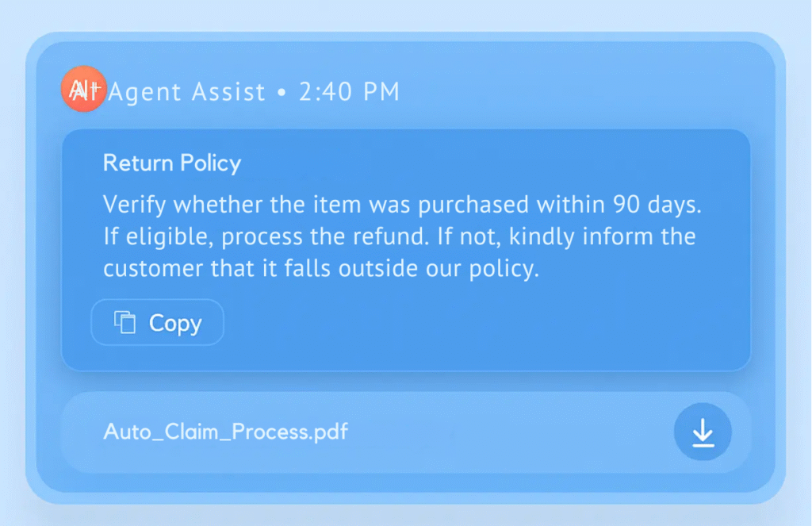The image size is (812, 526).
Task: Select the Return Policy heading
Action: coord(172,163)
